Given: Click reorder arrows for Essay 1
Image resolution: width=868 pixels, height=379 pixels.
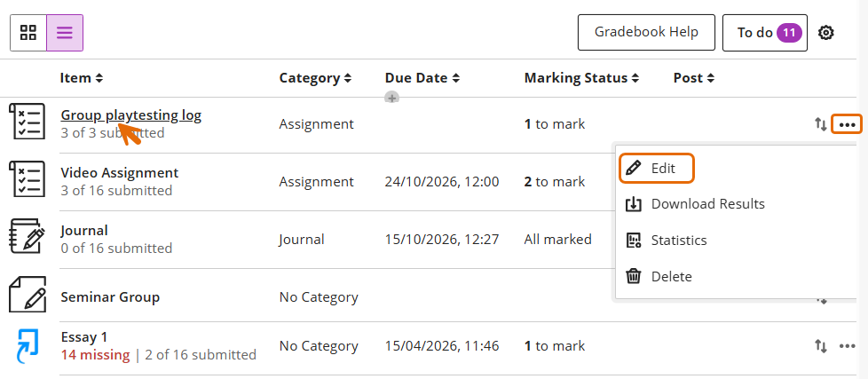Looking at the screenshot, I should pyautogui.click(x=820, y=346).
